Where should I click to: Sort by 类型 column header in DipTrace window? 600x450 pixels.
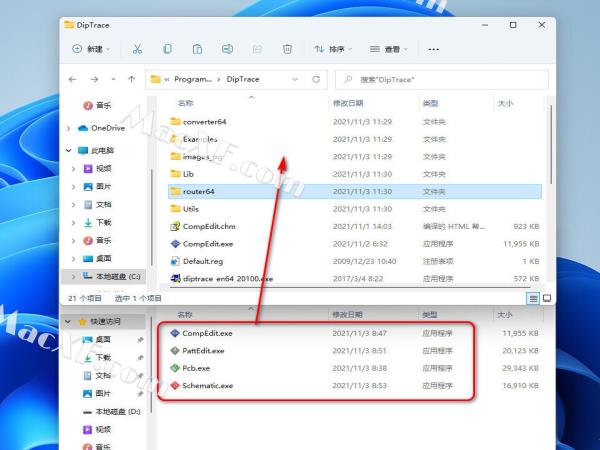430,103
